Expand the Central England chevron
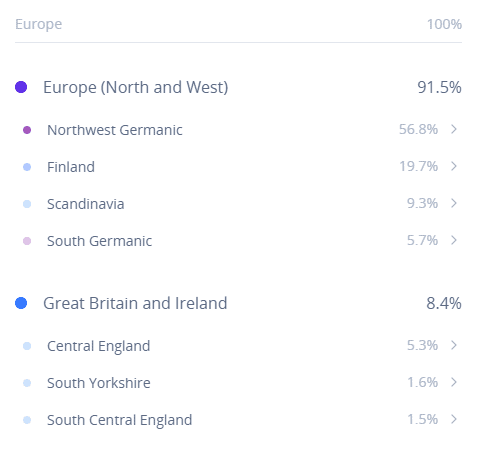Image resolution: width=479 pixels, height=451 pixels. (x=454, y=345)
